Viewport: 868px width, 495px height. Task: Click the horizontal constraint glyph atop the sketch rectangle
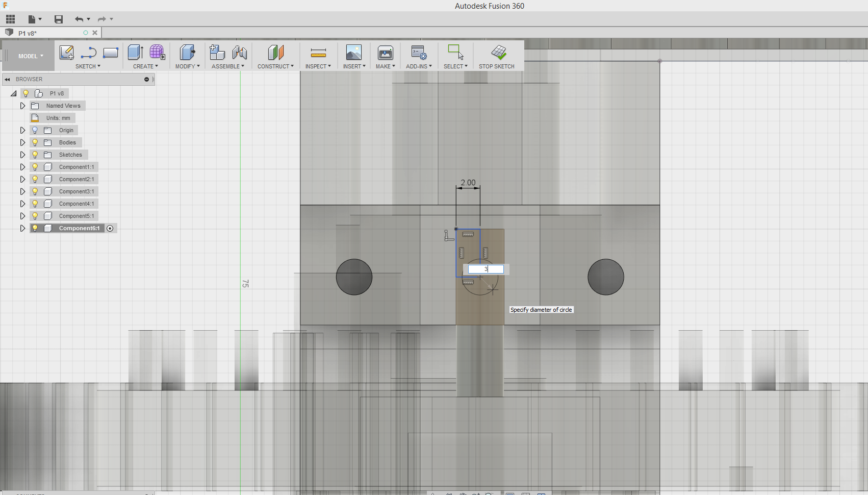point(468,234)
